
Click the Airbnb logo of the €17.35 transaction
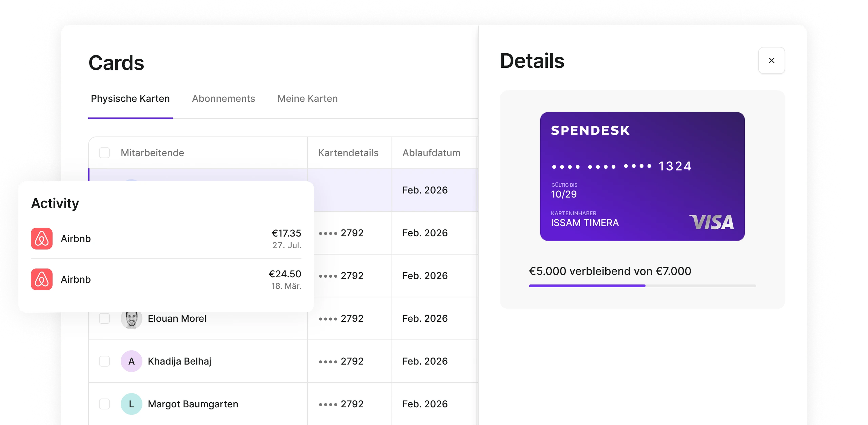tap(42, 238)
